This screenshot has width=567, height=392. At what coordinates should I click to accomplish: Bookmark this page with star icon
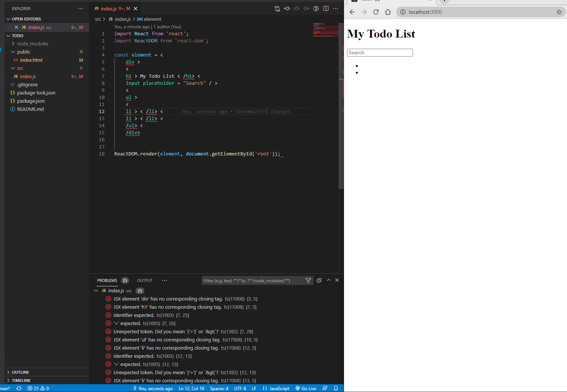coord(559,12)
